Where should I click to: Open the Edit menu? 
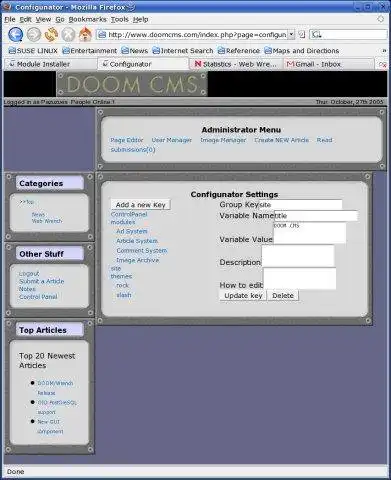[26, 20]
